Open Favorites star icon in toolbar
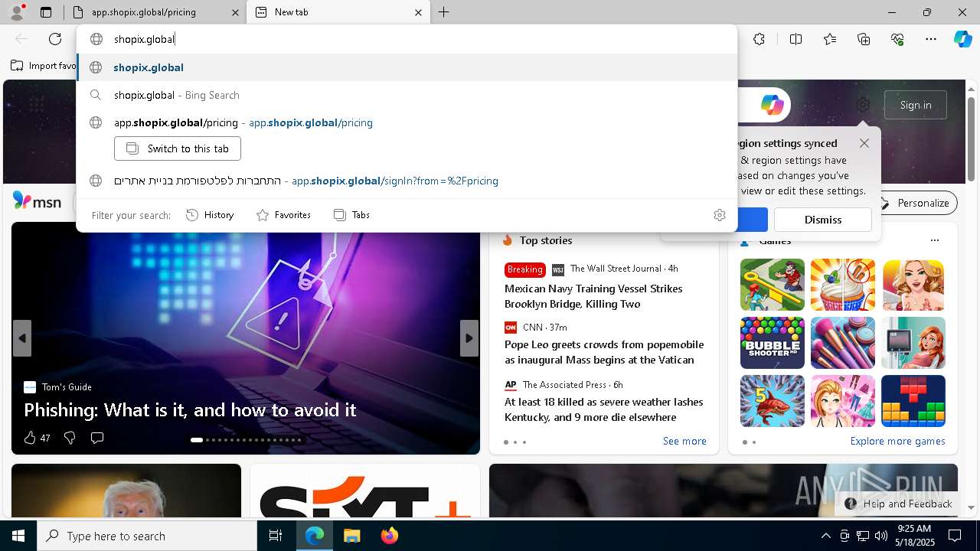Viewport: 980px width, 551px height. pyautogui.click(x=830, y=39)
